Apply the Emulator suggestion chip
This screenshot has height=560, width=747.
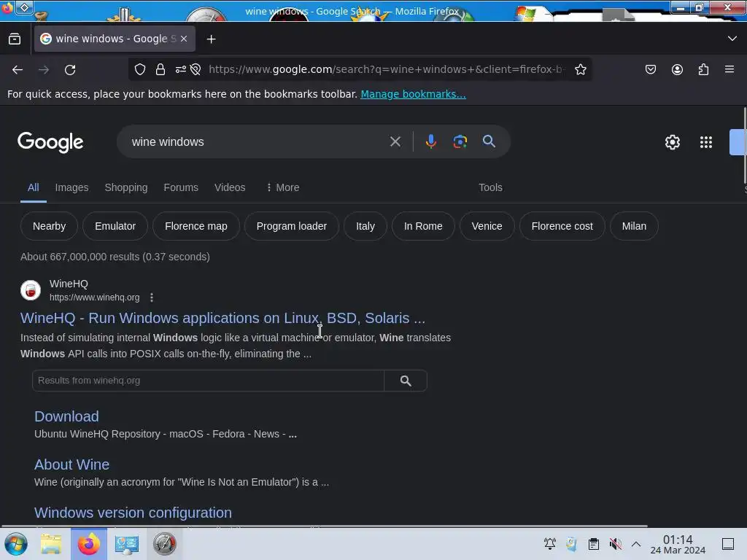115,226
